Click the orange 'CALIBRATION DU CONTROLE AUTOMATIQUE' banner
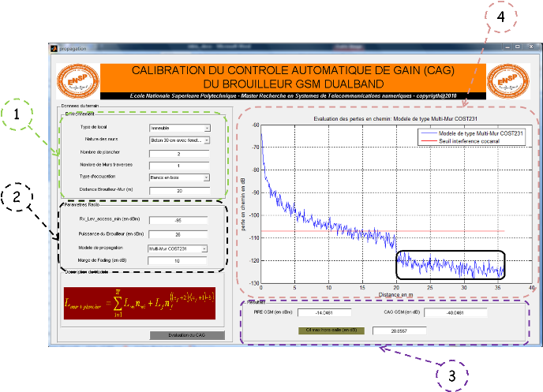Viewport: 543px width, 392px height. point(293,77)
